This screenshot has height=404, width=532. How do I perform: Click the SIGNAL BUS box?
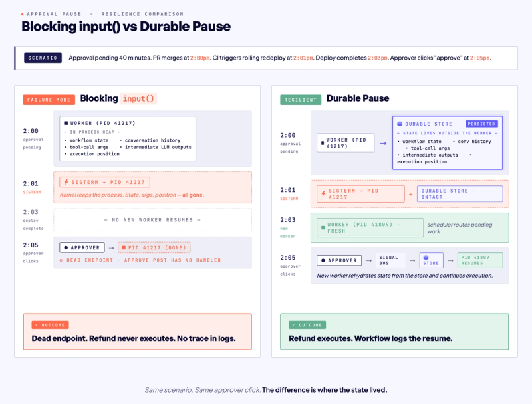(390, 260)
